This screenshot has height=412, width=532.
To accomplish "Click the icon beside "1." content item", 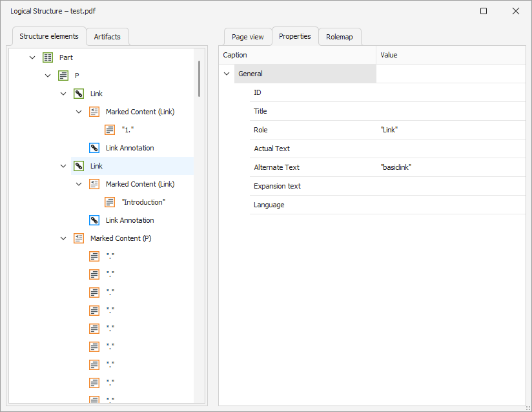I will point(110,130).
